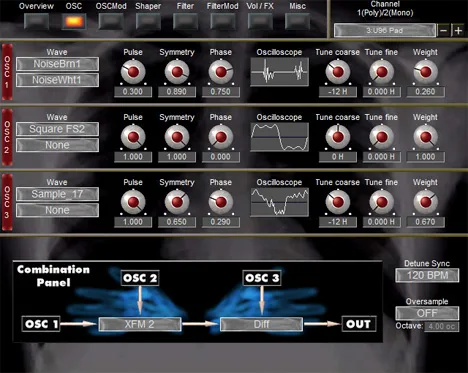
Task: Click the red OSC 1 side label
Action: pos(7,72)
